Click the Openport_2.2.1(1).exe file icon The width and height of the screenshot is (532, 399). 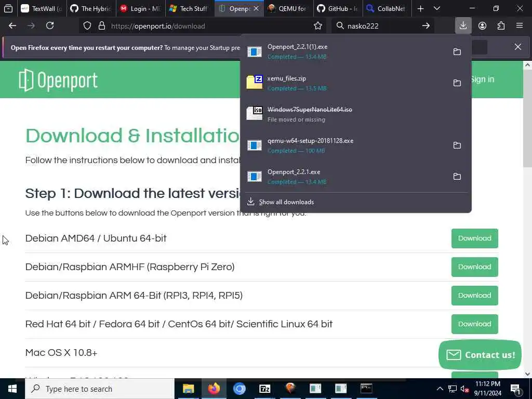[255, 51]
